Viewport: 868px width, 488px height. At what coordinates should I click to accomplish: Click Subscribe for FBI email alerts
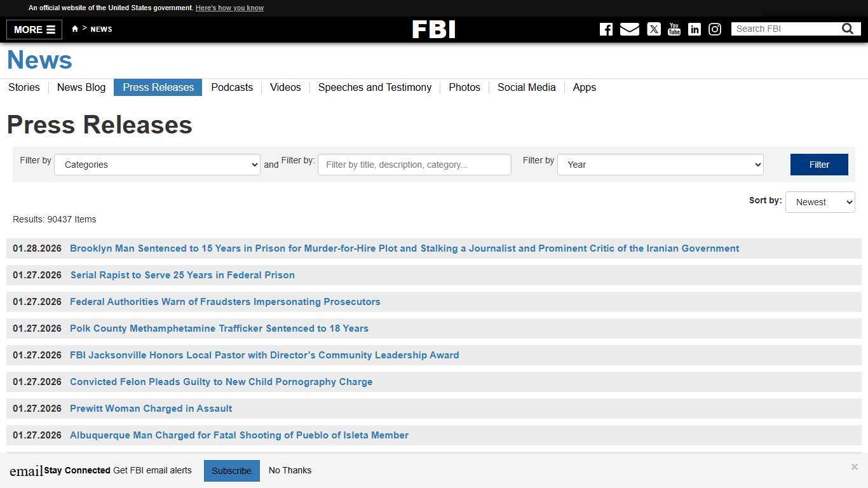(231, 470)
